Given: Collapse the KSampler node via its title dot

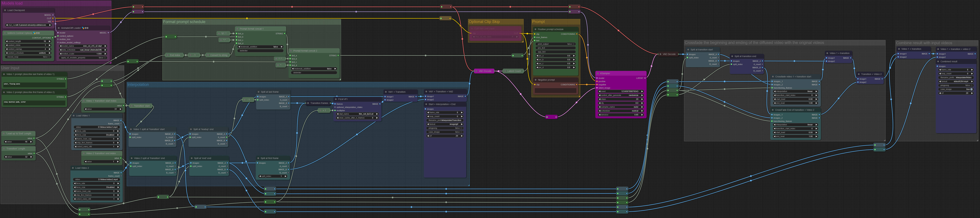Looking at the screenshot, I should coord(598,73).
